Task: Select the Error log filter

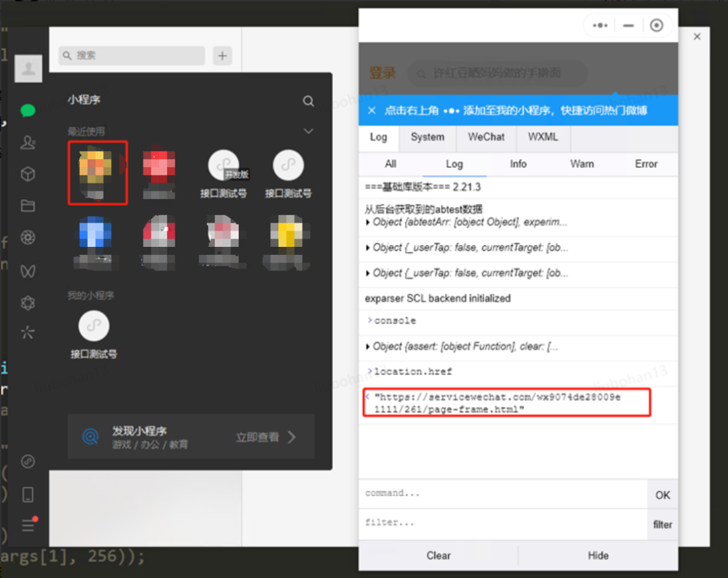Action: click(x=646, y=164)
